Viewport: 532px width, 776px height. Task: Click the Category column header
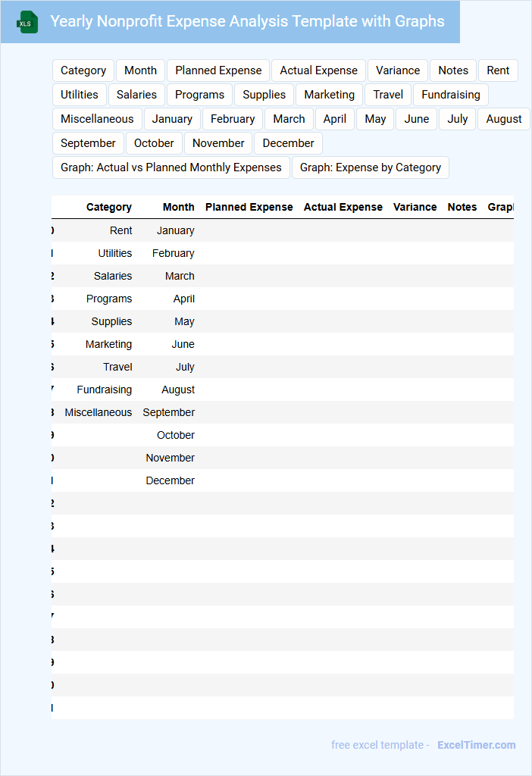tap(109, 207)
